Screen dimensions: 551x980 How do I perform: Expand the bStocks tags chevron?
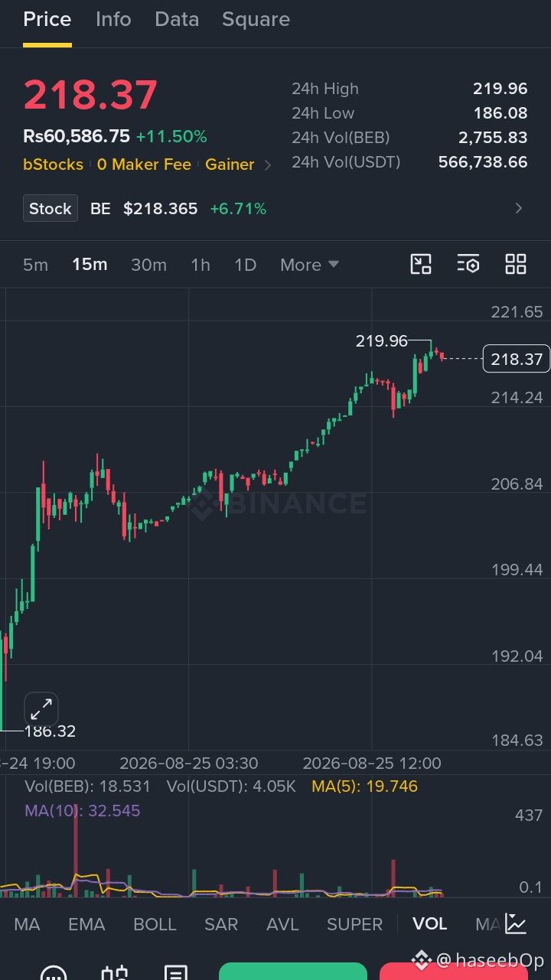pos(267,164)
